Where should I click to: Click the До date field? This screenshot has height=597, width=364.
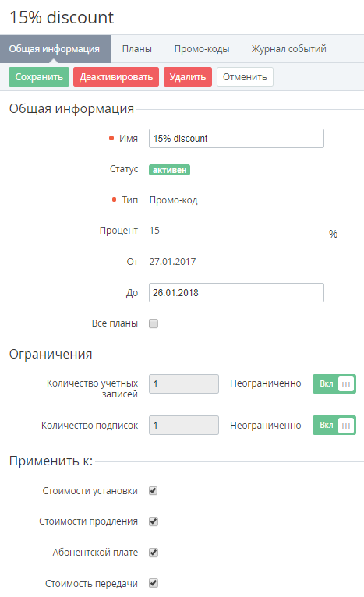pos(236,292)
